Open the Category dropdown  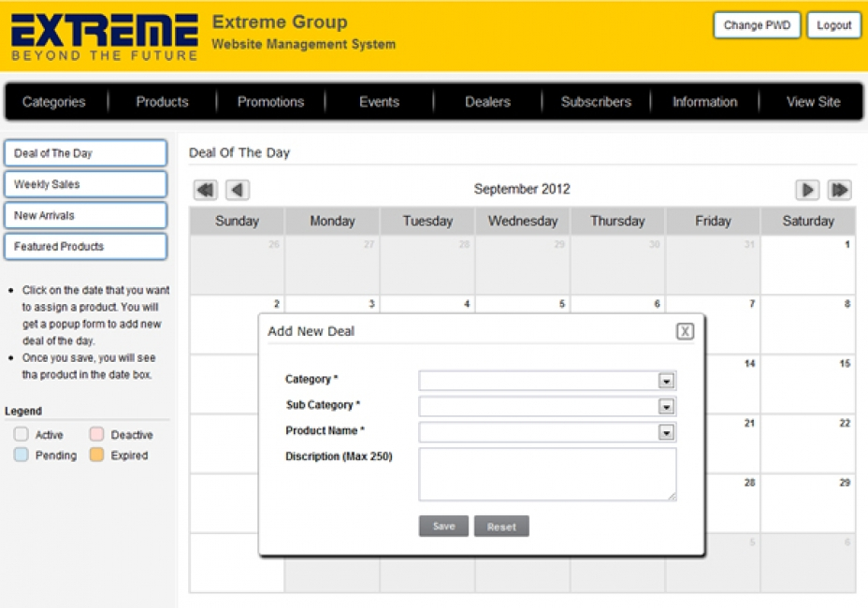667,381
